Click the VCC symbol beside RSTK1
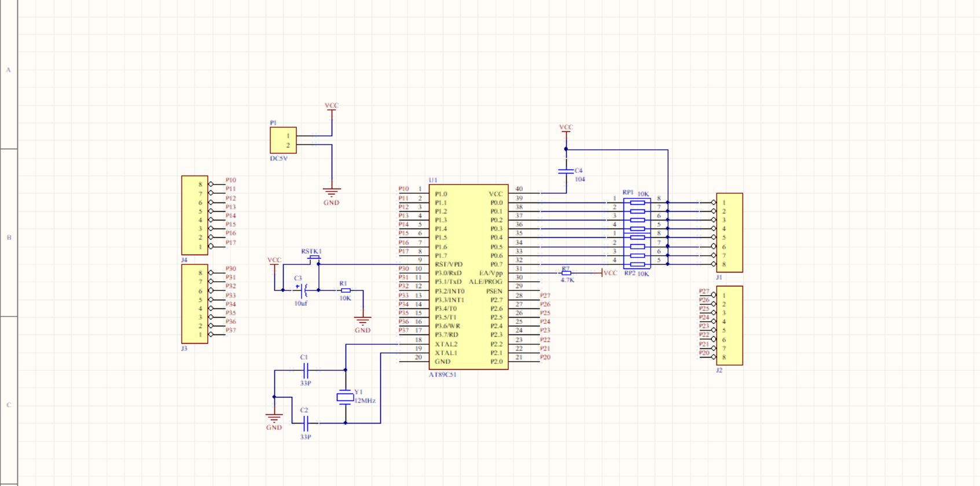Screen dimensions: 980x486 coord(274,264)
